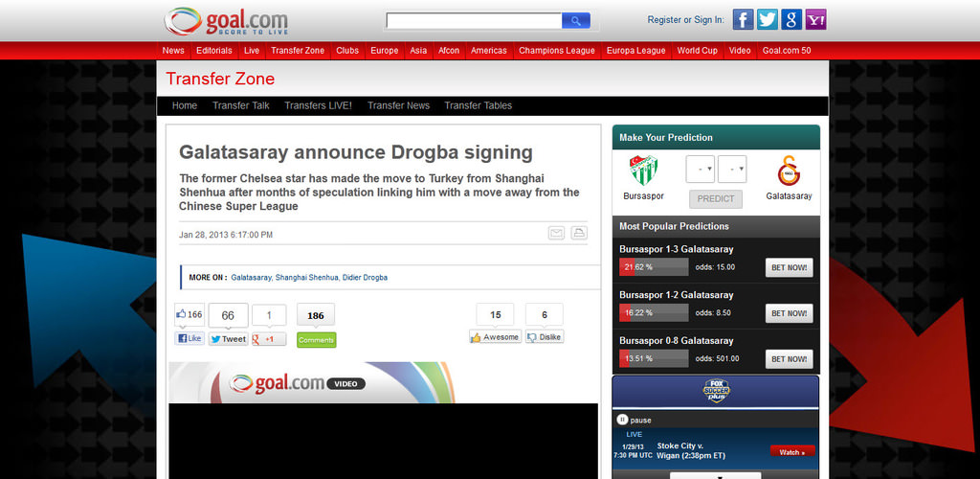
Task: Click the Dislike thumbs-down button
Action: [x=545, y=337]
